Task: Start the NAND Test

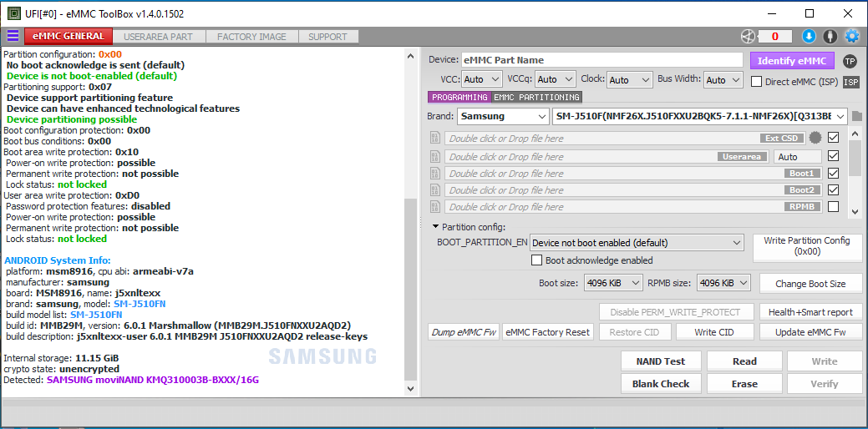Action: pos(661,361)
